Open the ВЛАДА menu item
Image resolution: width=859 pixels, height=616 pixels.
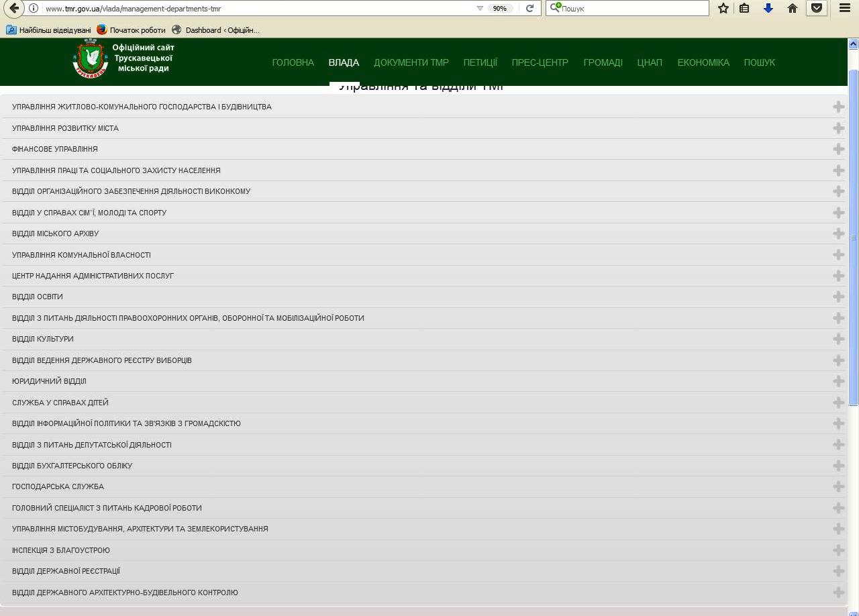344,62
